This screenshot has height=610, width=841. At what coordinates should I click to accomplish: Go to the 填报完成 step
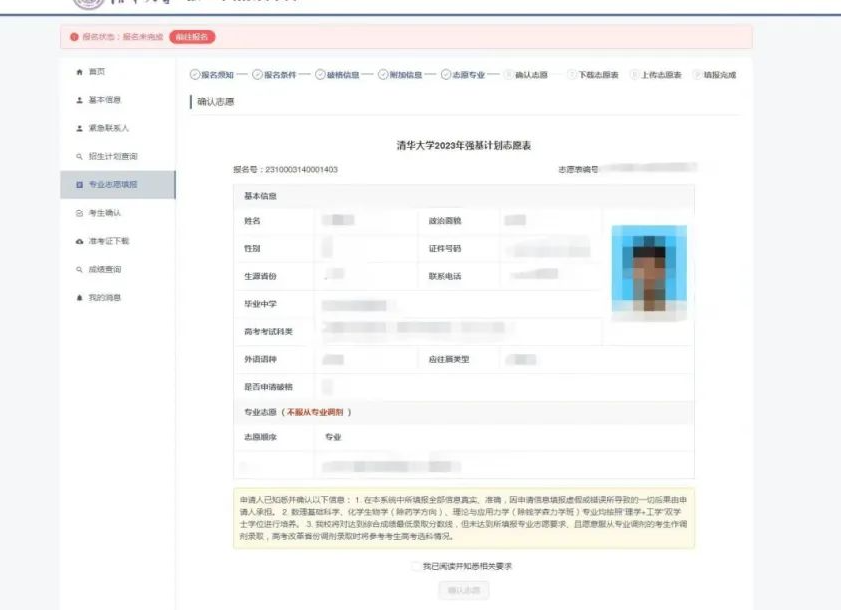(x=714, y=75)
